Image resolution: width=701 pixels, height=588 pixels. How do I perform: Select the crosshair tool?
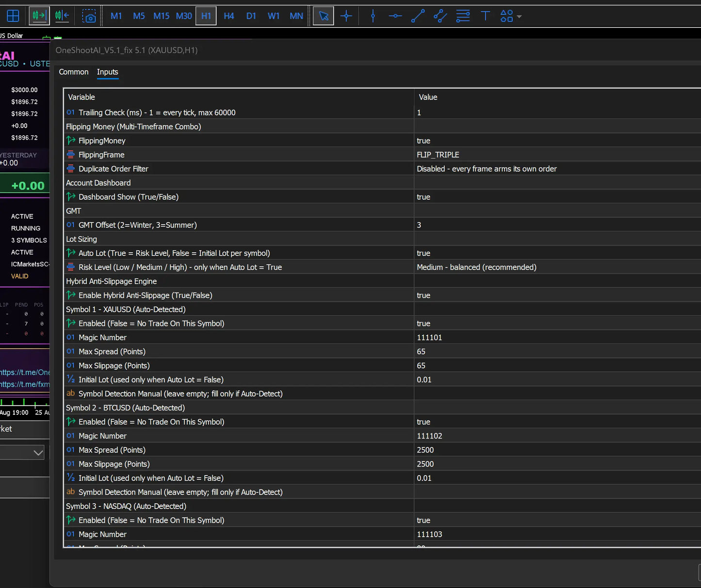click(346, 16)
